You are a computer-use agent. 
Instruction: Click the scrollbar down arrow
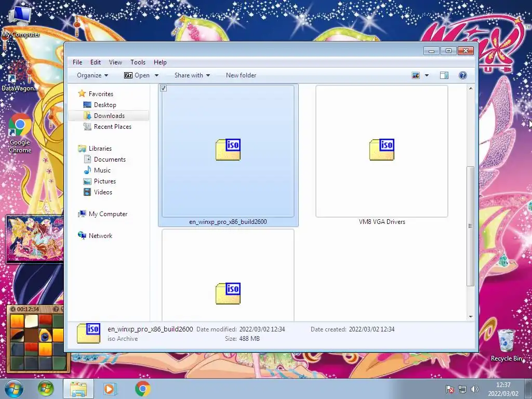(471, 316)
